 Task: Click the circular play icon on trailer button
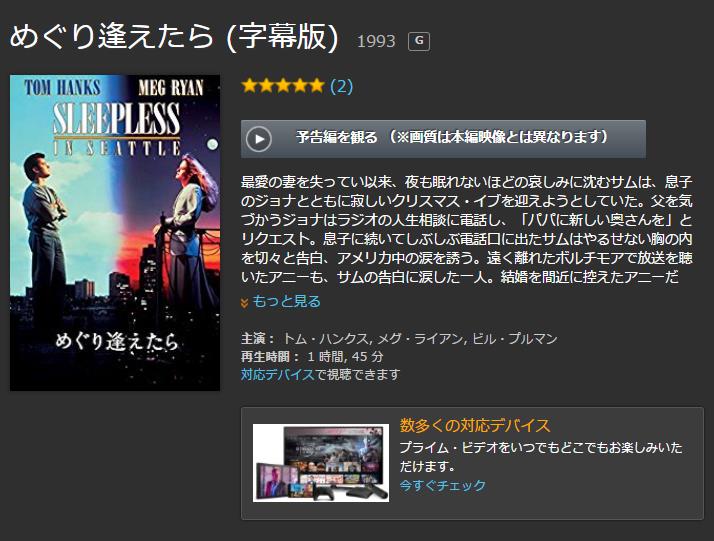[x=259, y=139]
